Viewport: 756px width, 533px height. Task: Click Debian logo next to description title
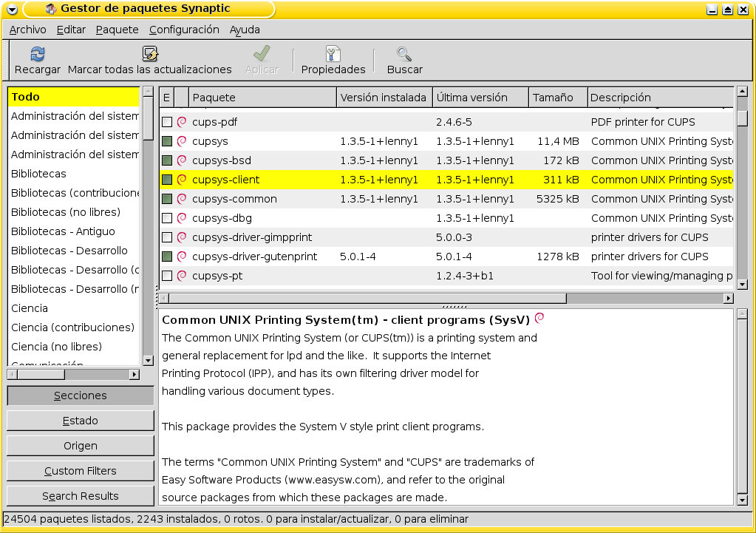[x=539, y=317]
